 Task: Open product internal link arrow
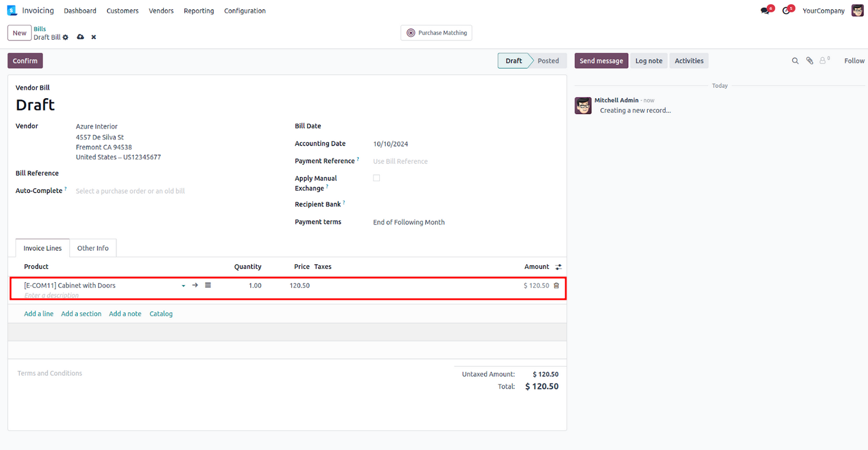195,285
